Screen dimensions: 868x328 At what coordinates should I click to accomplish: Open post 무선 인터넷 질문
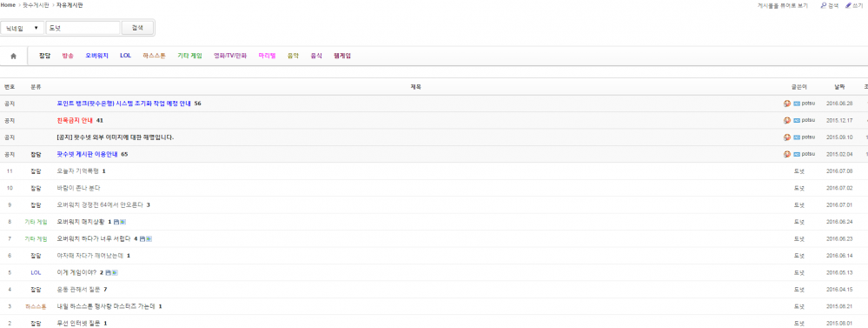78,323
